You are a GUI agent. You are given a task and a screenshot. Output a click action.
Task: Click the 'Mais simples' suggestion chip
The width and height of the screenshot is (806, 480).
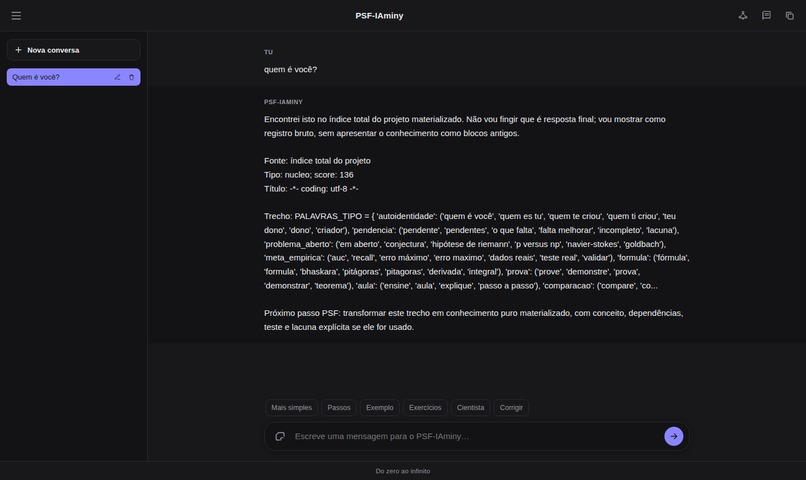(291, 408)
